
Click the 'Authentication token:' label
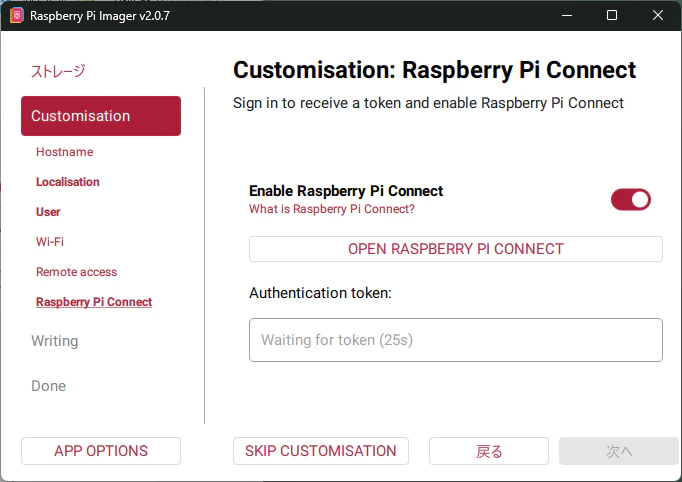coord(320,293)
